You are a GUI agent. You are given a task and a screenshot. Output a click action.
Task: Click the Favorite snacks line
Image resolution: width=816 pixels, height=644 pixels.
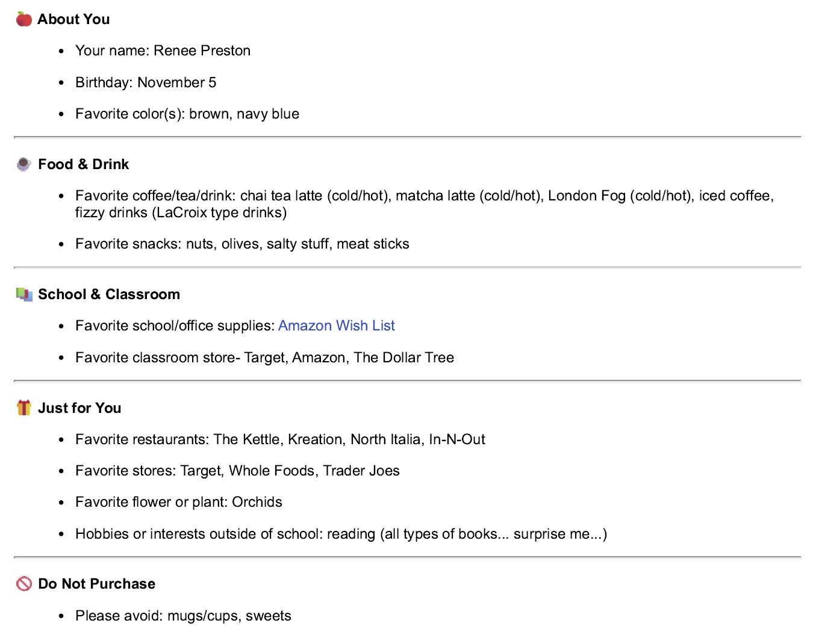(x=242, y=244)
